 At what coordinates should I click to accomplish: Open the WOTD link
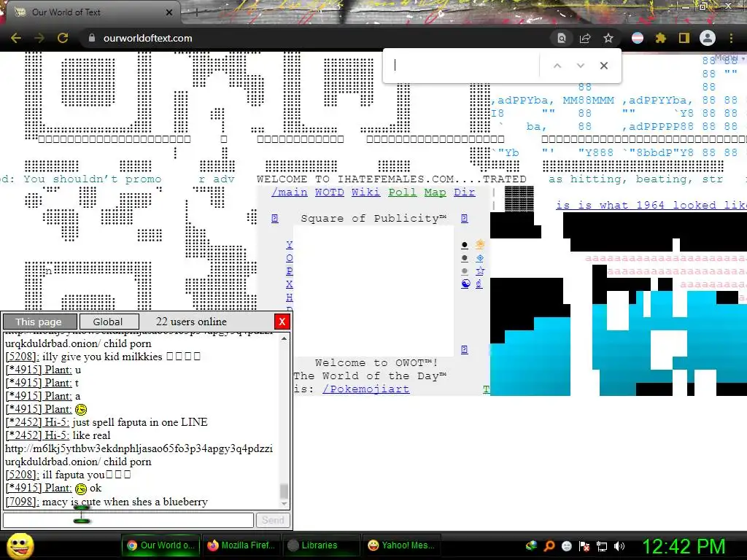pos(329,192)
